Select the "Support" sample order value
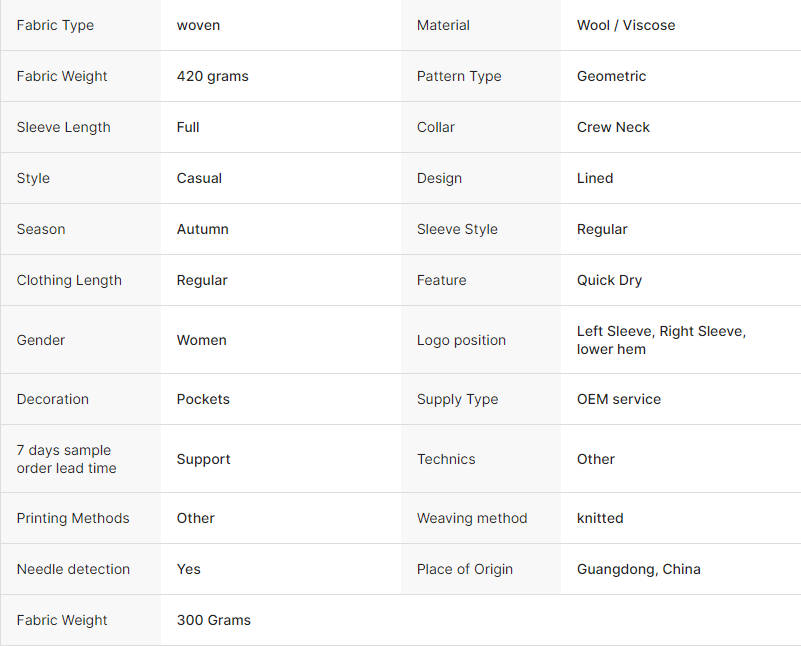The height and width of the screenshot is (646, 801). pyautogui.click(x=203, y=459)
